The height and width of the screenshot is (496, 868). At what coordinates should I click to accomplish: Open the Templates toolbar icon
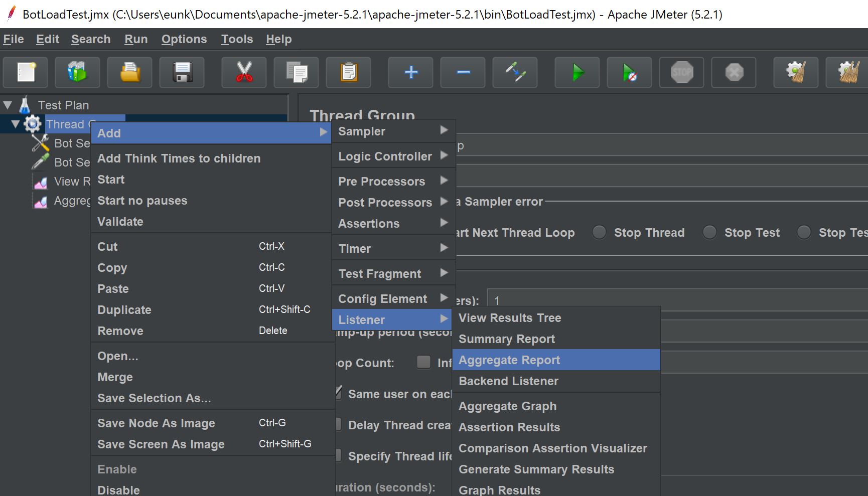point(78,73)
